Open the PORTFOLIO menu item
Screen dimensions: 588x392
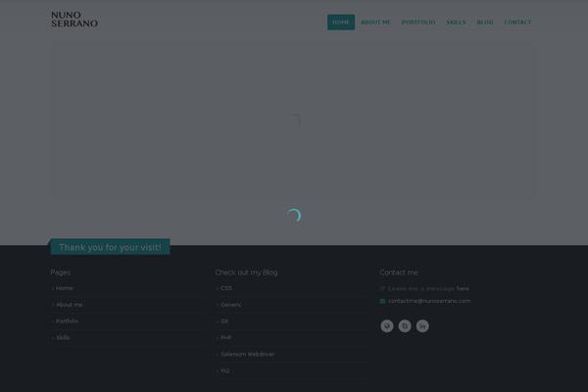(x=418, y=23)
